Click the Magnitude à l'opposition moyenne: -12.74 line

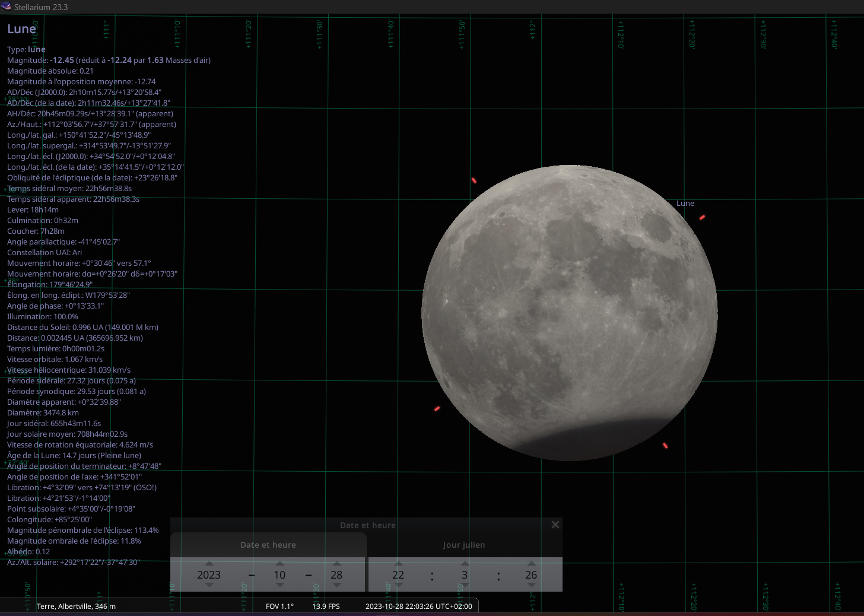pos(81,81)
